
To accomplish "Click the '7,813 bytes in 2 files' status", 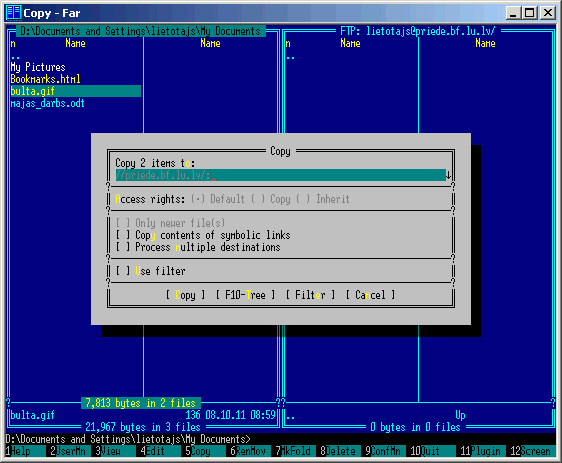I will tap(140, 403).
